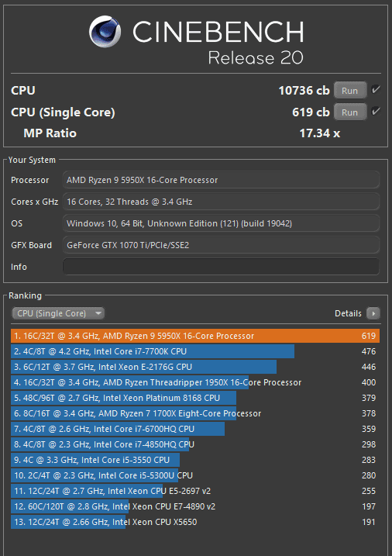This screenshot has height=556, width=392.
Task: Click the Info input field
Action: (221, 267)
